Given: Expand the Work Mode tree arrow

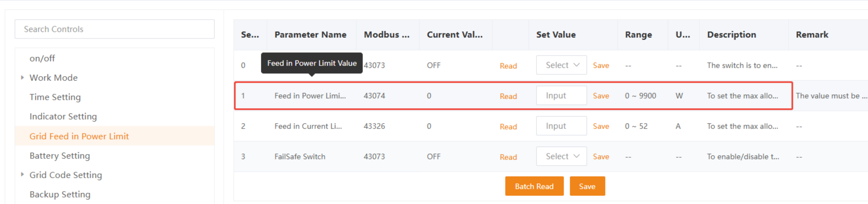Looking at the screenshot, I should [x=22, y=78].
